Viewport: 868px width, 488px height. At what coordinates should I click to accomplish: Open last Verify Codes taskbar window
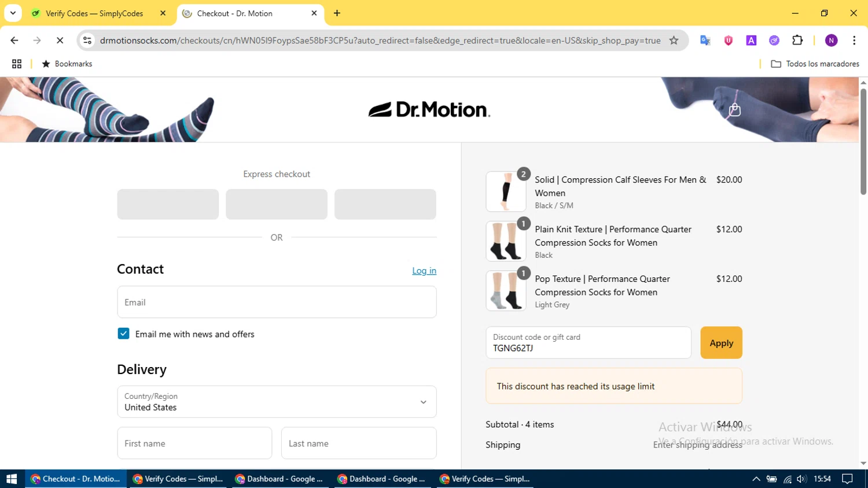(485, 479)
